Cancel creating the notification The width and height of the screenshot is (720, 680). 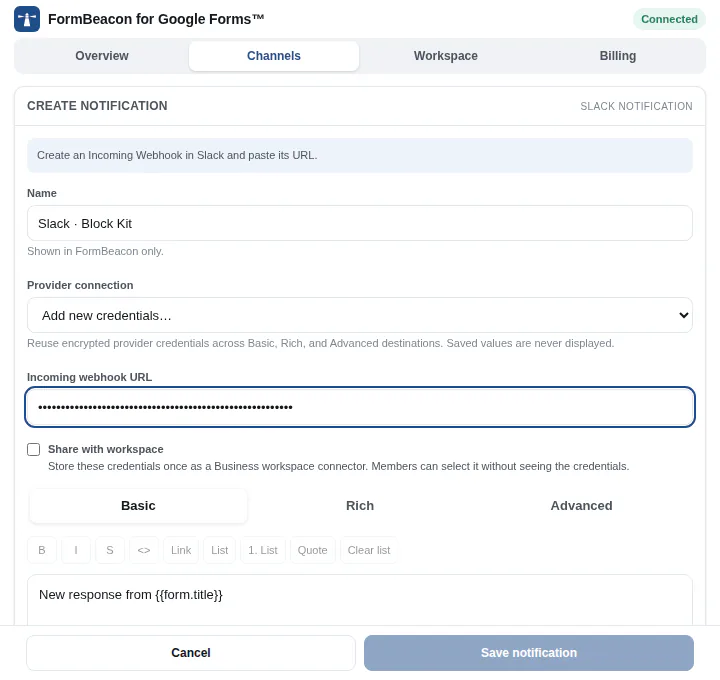tap(191, 653)
